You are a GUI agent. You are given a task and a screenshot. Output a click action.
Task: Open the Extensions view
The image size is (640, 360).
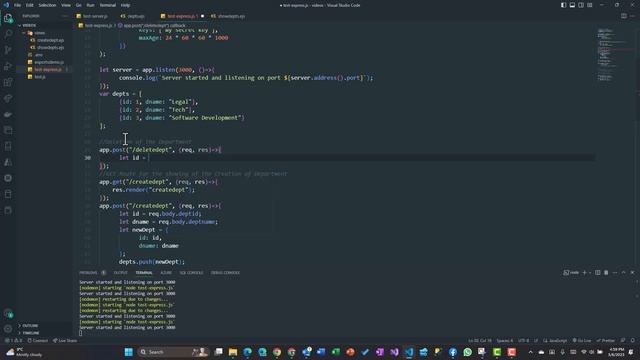(8, 82)
